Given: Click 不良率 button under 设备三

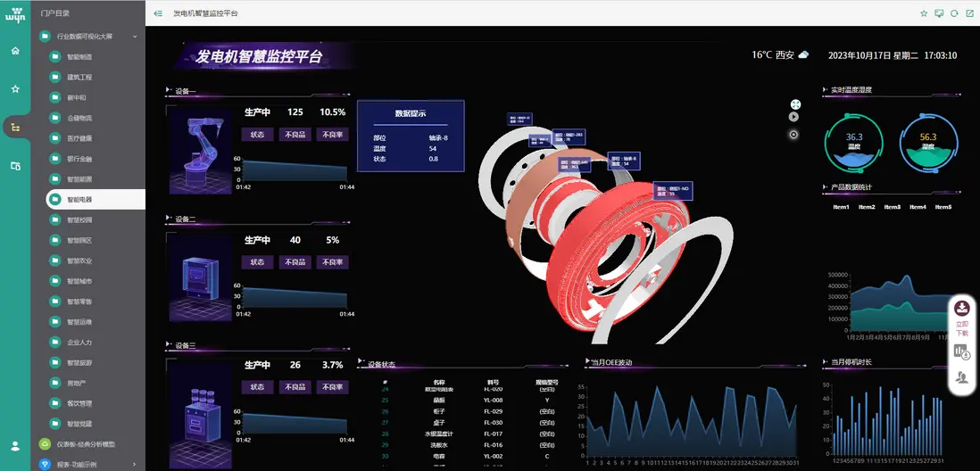Looking at the screenshot, I should [x=333, y=387].
